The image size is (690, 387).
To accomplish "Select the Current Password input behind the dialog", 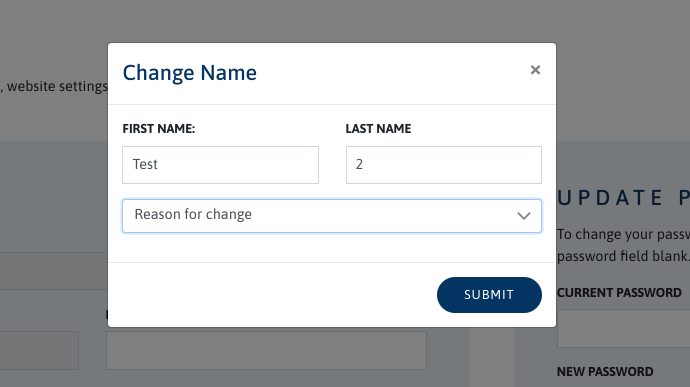I will [624, 328].
